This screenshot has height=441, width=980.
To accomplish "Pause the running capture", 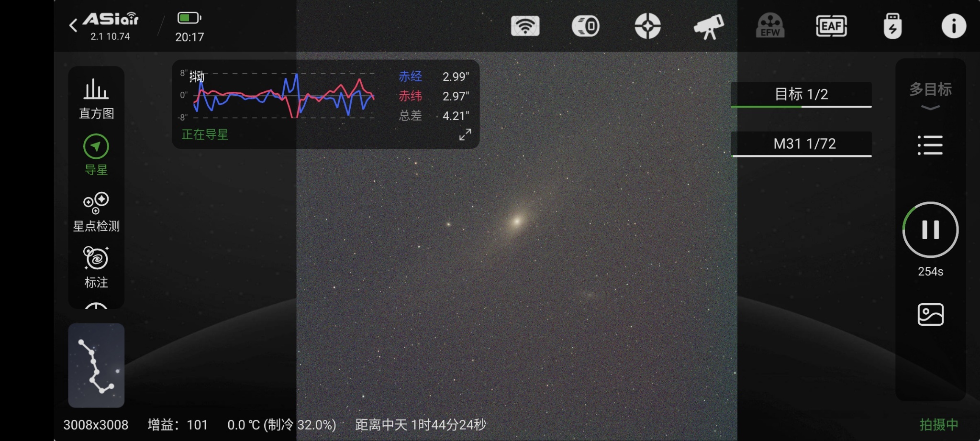I will point(930,230).
